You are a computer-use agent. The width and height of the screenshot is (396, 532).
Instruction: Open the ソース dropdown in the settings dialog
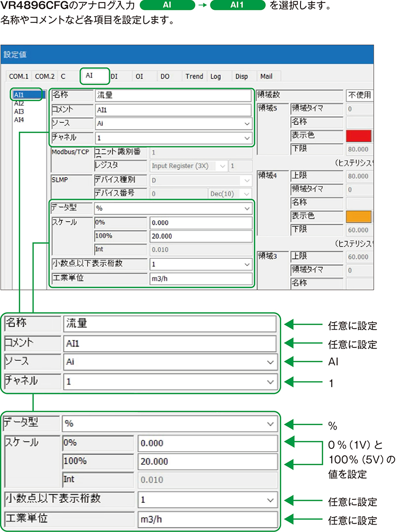tap(173, 124)
